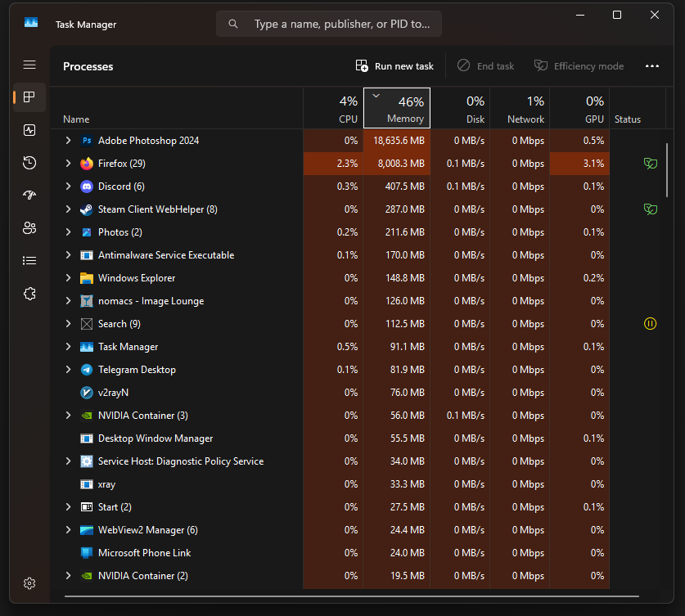Click the Microsoft Phone Link icon
This screenshot has height=616, width=685.
[x=87, y=553]
